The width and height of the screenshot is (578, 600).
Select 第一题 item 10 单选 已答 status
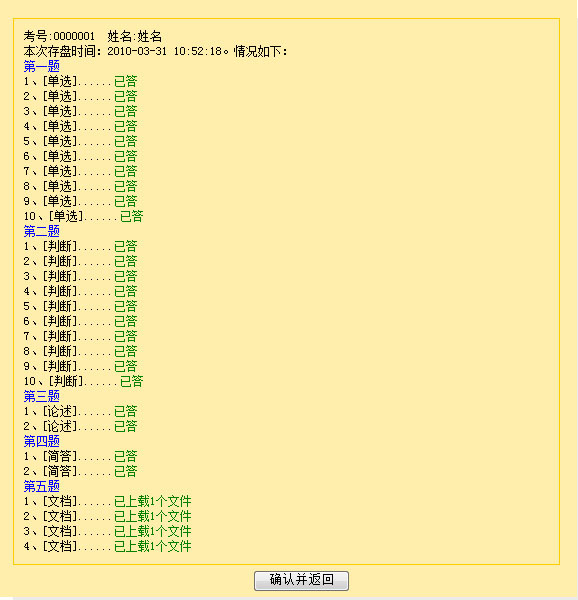tap(132, 216)
